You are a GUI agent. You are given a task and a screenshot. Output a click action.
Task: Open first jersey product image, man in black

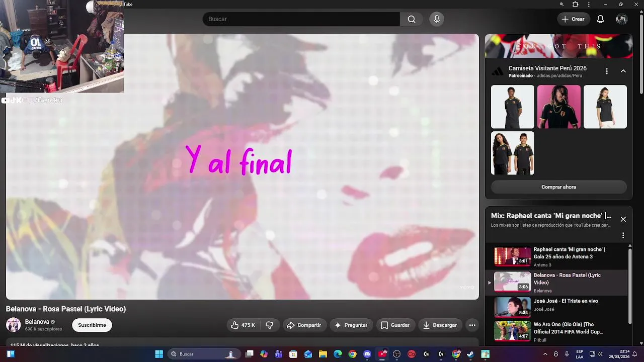point(513,107)
